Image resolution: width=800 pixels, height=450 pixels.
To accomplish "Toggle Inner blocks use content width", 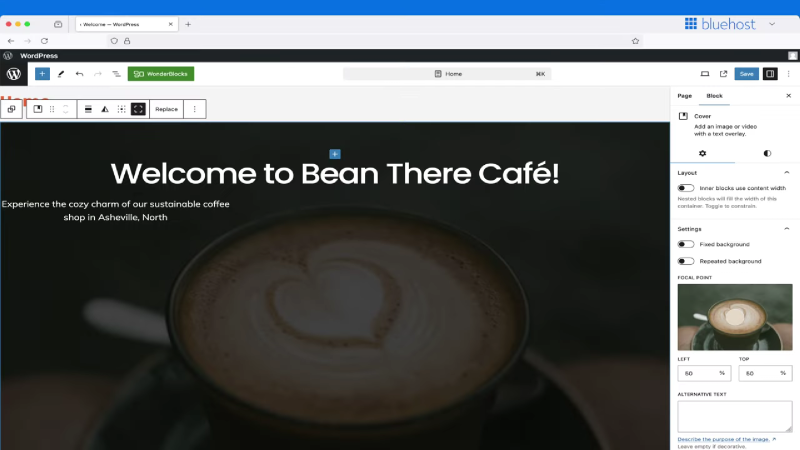I will [686, 188].
